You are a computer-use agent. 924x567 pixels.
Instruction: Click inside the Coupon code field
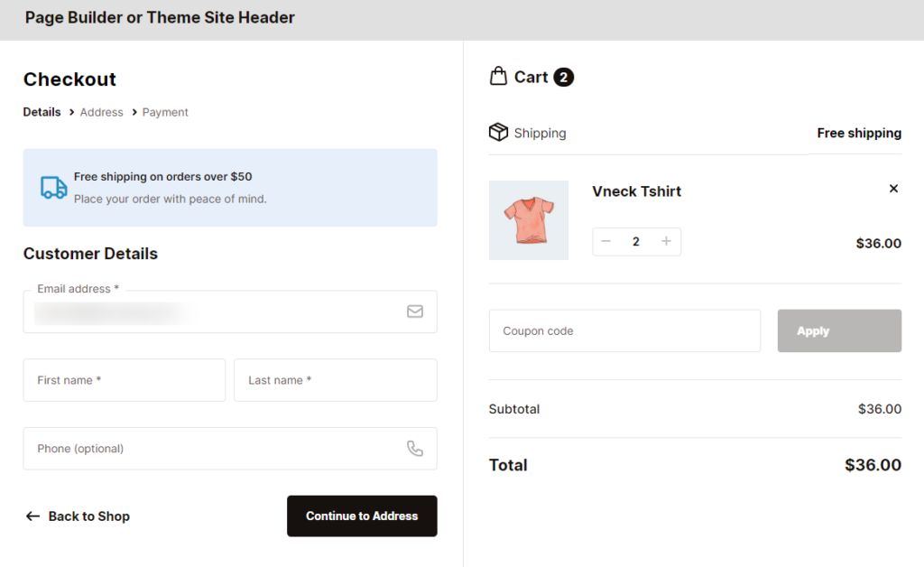(624, 330)
